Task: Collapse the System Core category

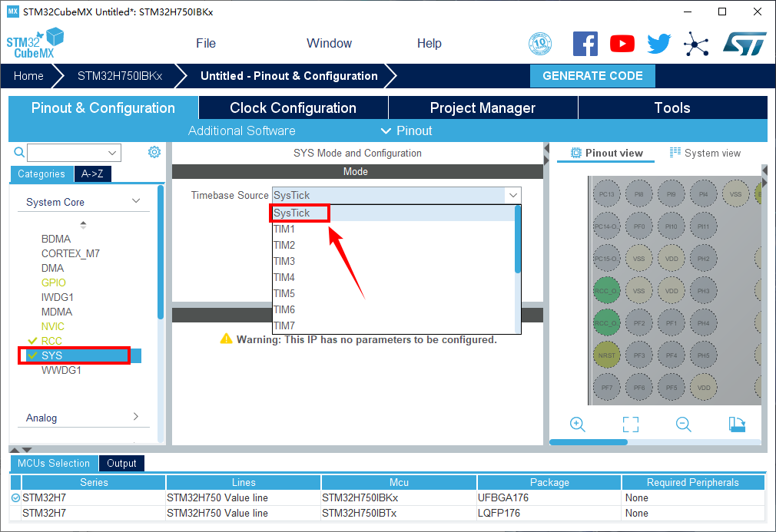Action: [x=136, y=201]
